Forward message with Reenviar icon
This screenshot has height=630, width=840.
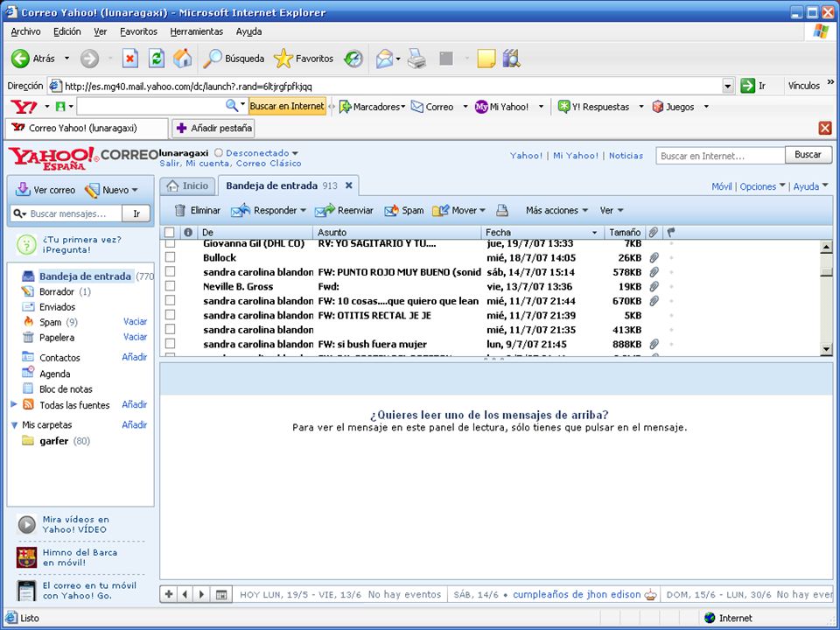point(325,211)
